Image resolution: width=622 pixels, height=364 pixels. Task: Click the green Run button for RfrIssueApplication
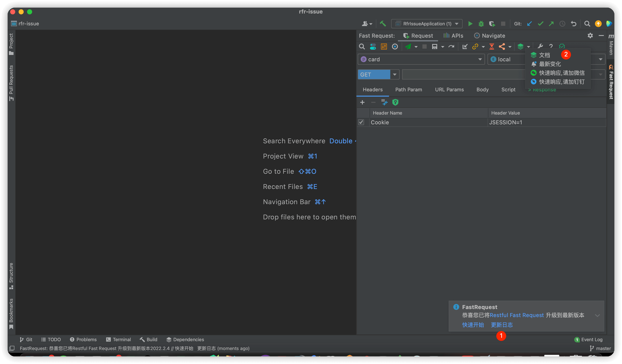470,24
